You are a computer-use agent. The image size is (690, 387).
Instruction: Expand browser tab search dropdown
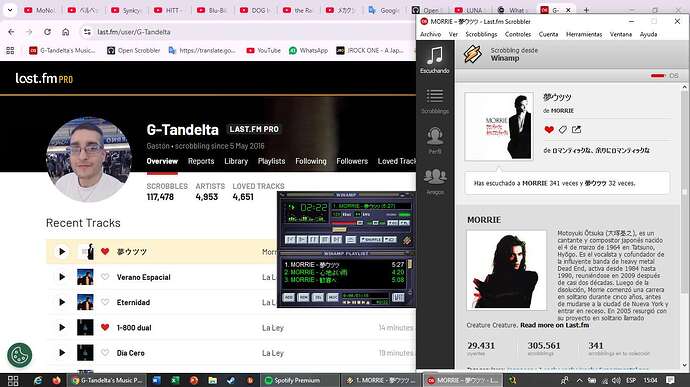[10, 10]
